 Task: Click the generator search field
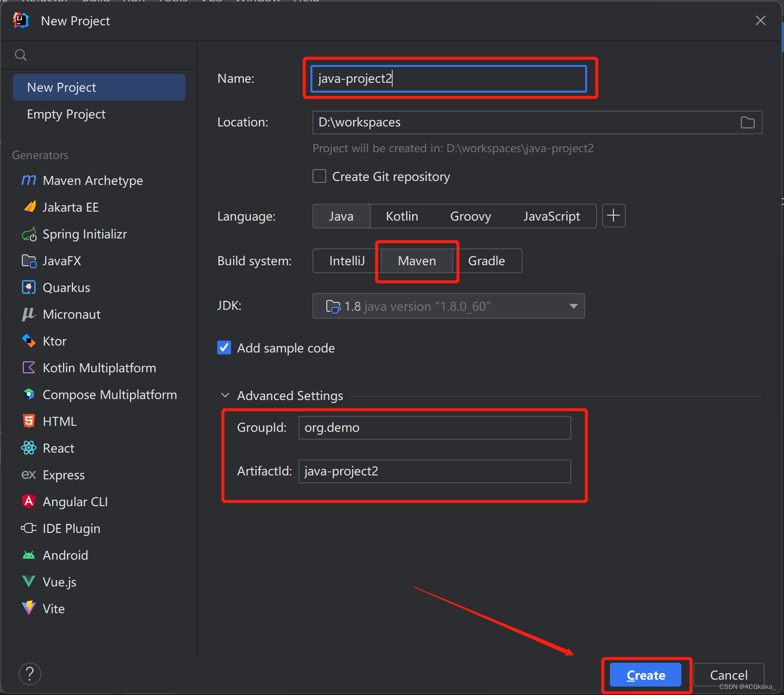point(99,55)
